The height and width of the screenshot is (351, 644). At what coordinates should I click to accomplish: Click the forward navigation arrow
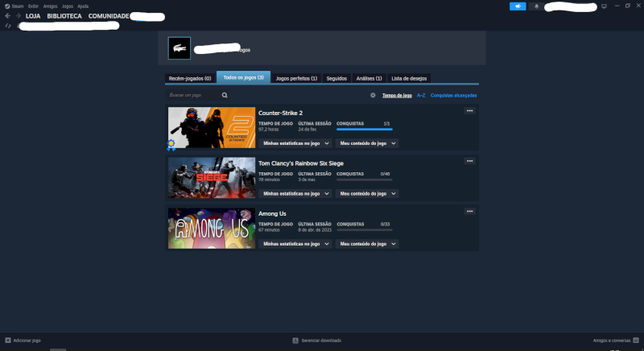[18, 15]
